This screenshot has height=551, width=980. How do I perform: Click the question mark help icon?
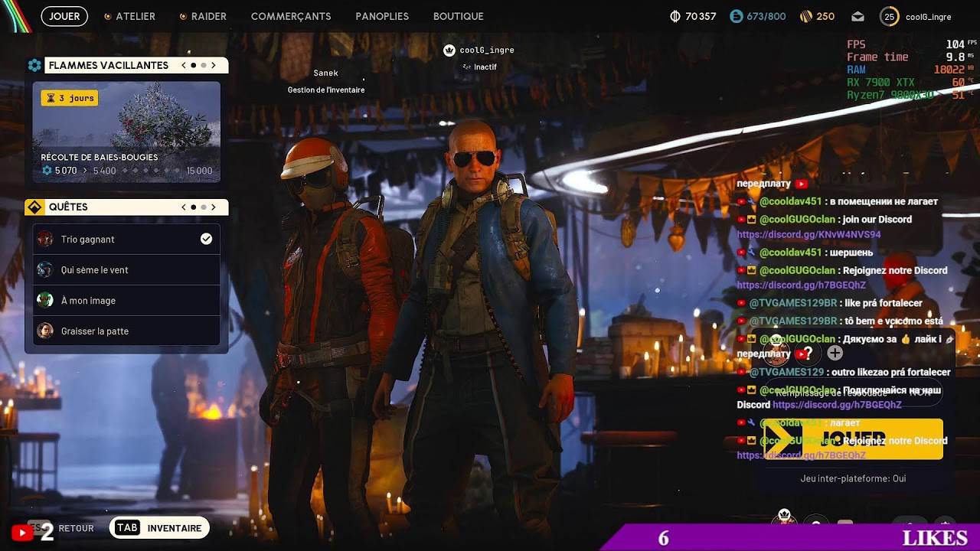click(807, 354)
